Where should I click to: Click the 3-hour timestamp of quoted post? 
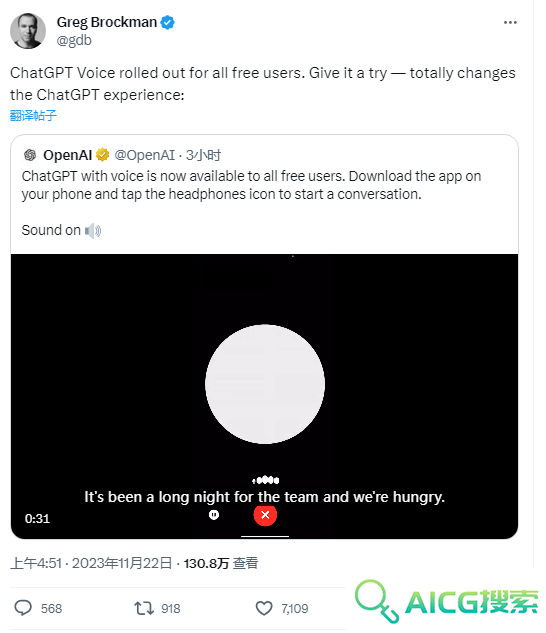point(204,155)
